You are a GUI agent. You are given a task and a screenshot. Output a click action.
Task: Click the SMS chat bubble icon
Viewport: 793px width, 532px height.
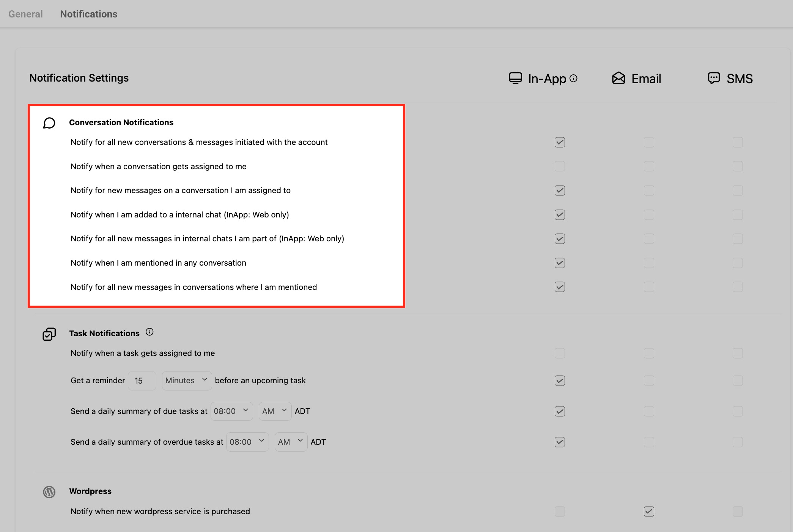tap(714, 78)
